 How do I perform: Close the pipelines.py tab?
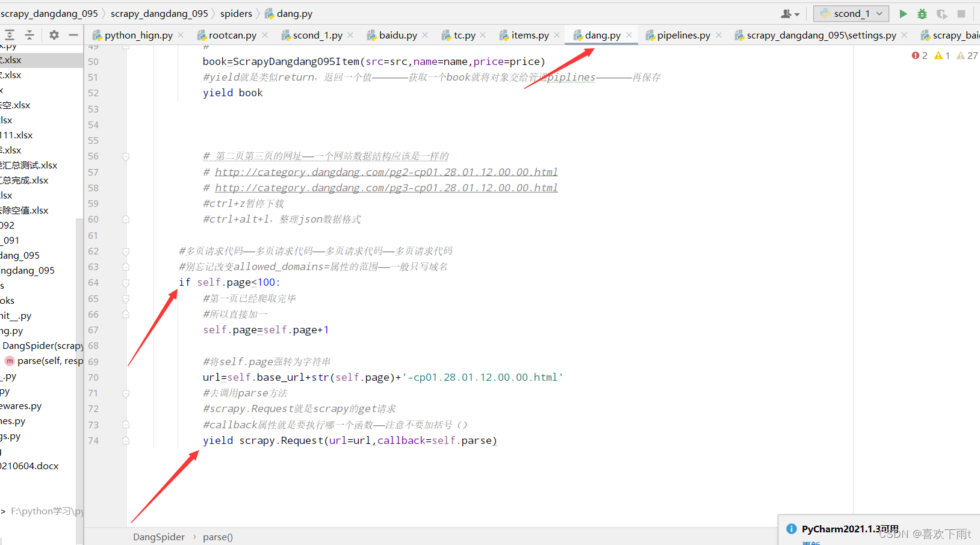pos(718,35)
